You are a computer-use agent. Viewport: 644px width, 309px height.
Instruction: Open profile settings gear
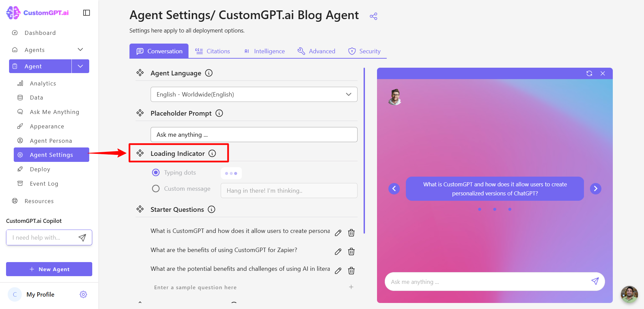(x=84, y=294)
